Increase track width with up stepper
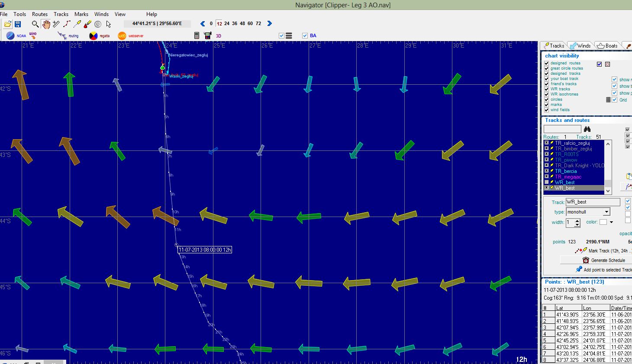The width and height of the screenshot is (632, 364). pyautogui.click(x=577, y=220)
